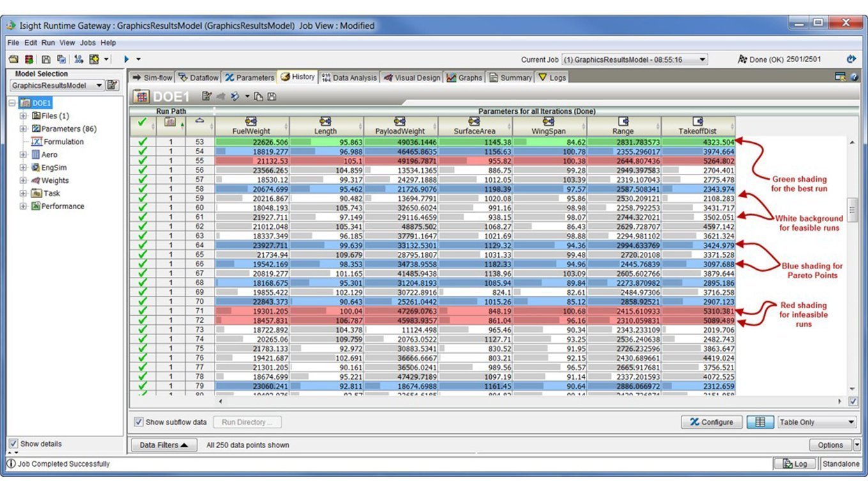Viewport: 868px width, 491px height.
Task: Open the Table Only view dropdown
Action: pyautogui.click(x=817, y=422)
